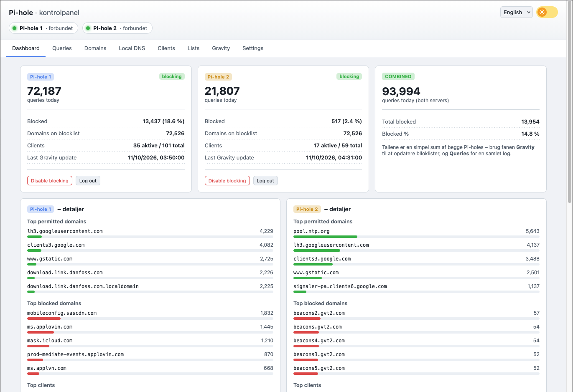Click the lh3.googleusercontent.com row under Pi-hole 1 details
The height and width of the screenshot is (392, 573).
[x=150, y=233]
